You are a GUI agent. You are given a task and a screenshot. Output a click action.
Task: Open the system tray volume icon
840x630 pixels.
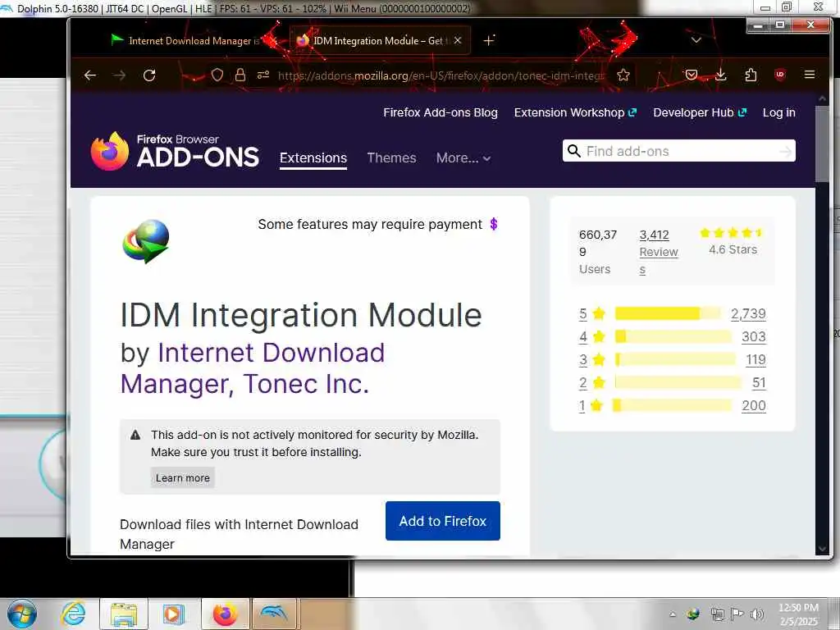[757, 614]
